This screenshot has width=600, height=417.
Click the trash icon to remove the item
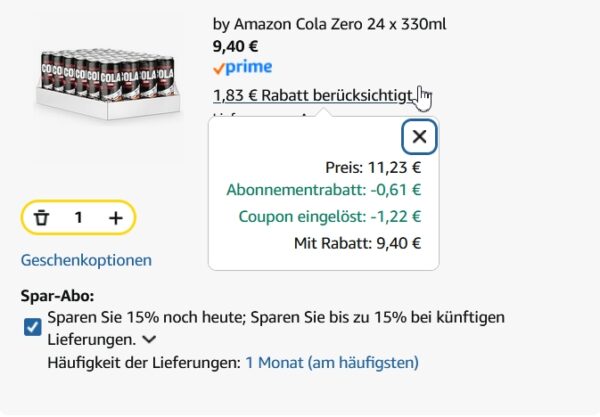pyautogui.click(x=41, y=217)
